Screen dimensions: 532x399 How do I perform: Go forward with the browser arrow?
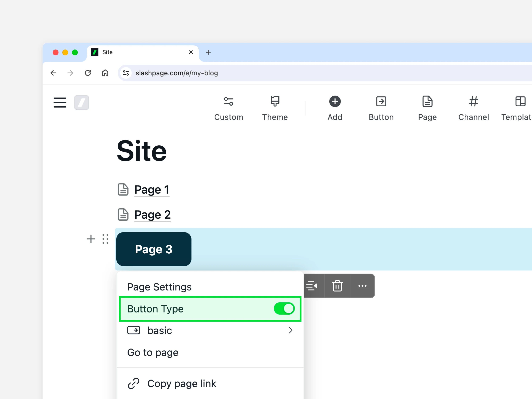click(70, 73)
